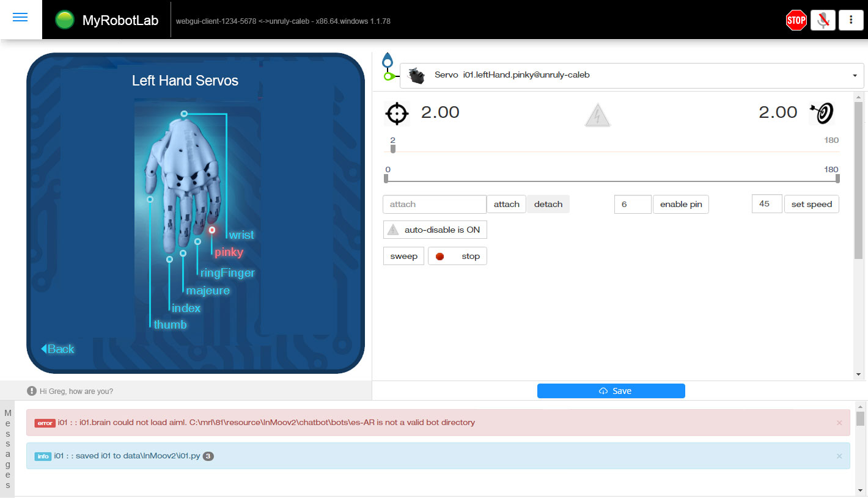868x499 pixels.
Task: Select the majeure servo label
Action: point(208,291)
